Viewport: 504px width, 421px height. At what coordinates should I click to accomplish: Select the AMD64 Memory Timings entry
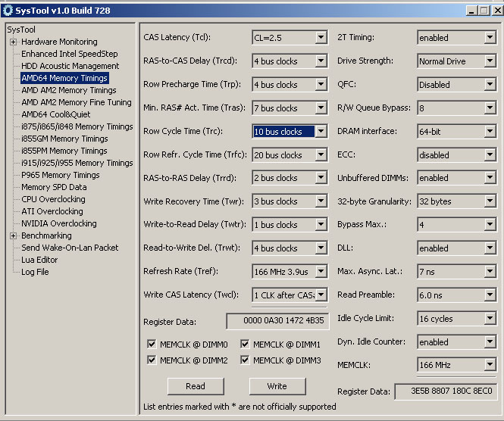[x=64, y=78]
